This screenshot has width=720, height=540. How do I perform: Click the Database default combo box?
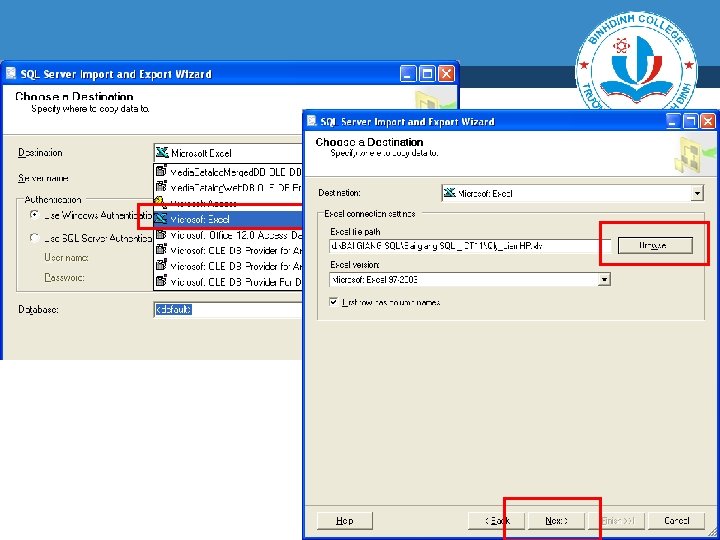pyautogui.click(x=228, y=309)
